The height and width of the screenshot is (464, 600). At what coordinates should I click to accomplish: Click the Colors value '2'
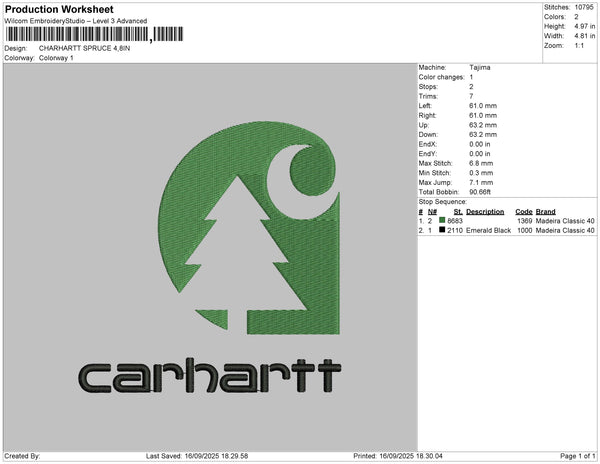coord(576,17)
